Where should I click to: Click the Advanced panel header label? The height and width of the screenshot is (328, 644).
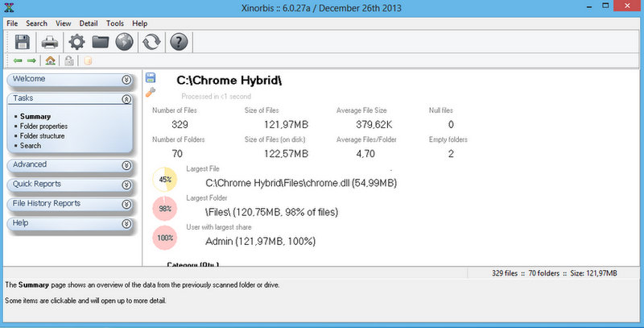point(30,164)
